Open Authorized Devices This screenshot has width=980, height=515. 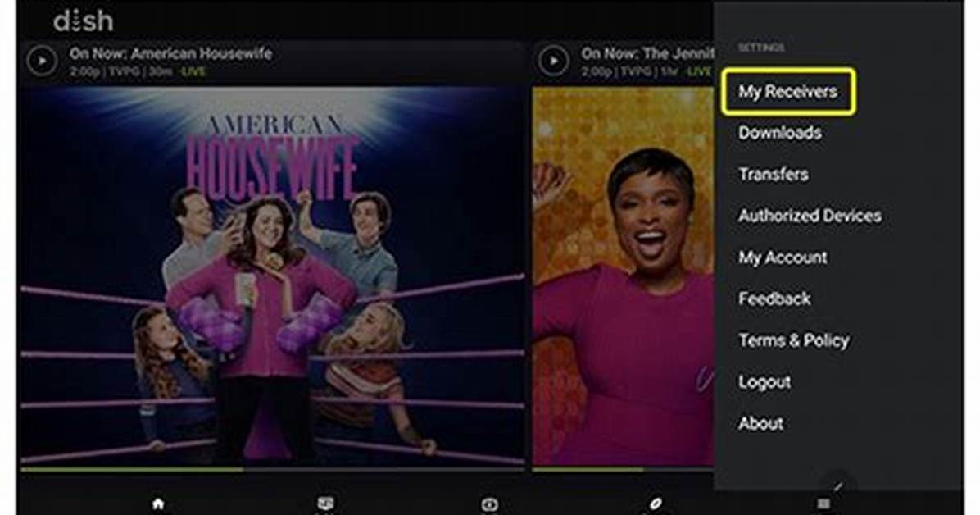pyautogui.click(x=810, y=216)
